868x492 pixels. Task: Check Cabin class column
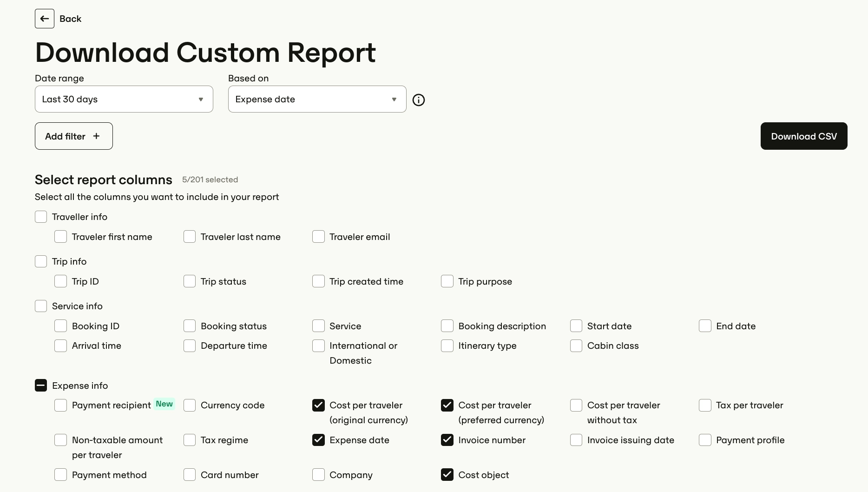click(576, 346)
